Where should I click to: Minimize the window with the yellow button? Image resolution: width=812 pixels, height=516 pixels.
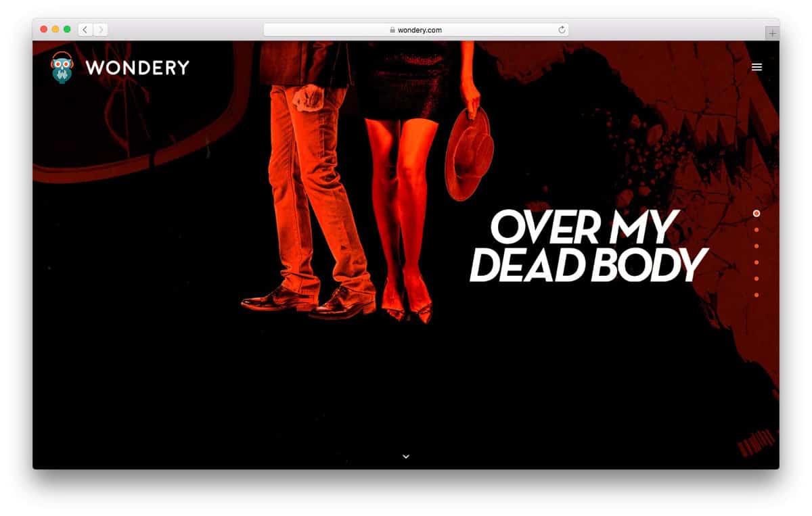coord(55,29)
